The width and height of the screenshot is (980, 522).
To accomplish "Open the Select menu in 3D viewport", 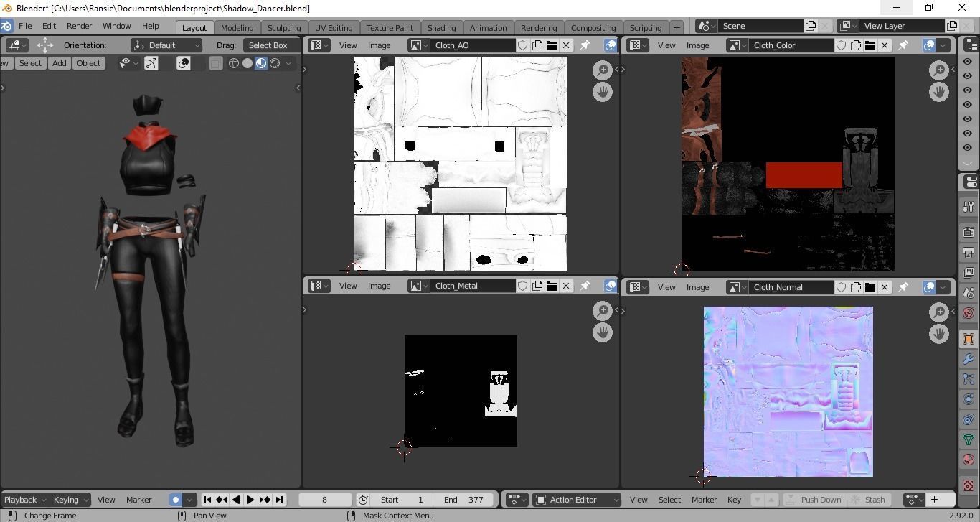I will pyautogui.click(x=30, y=63).
